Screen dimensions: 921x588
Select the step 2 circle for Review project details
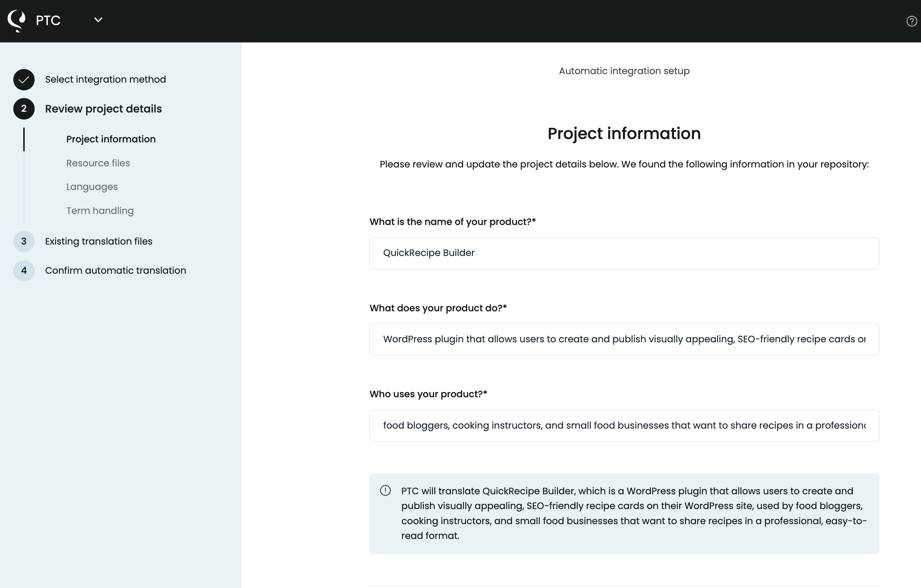pyautogui.click(x=24, y=109)
